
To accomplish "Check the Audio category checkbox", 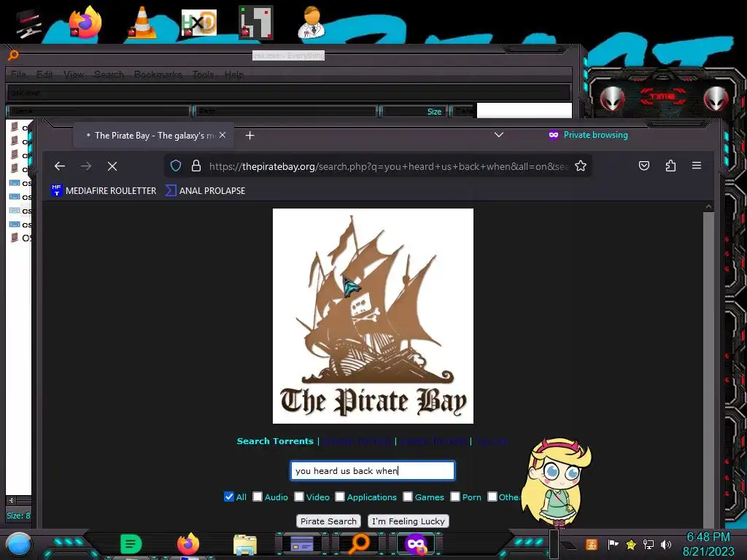I will (x=258, y=497).
